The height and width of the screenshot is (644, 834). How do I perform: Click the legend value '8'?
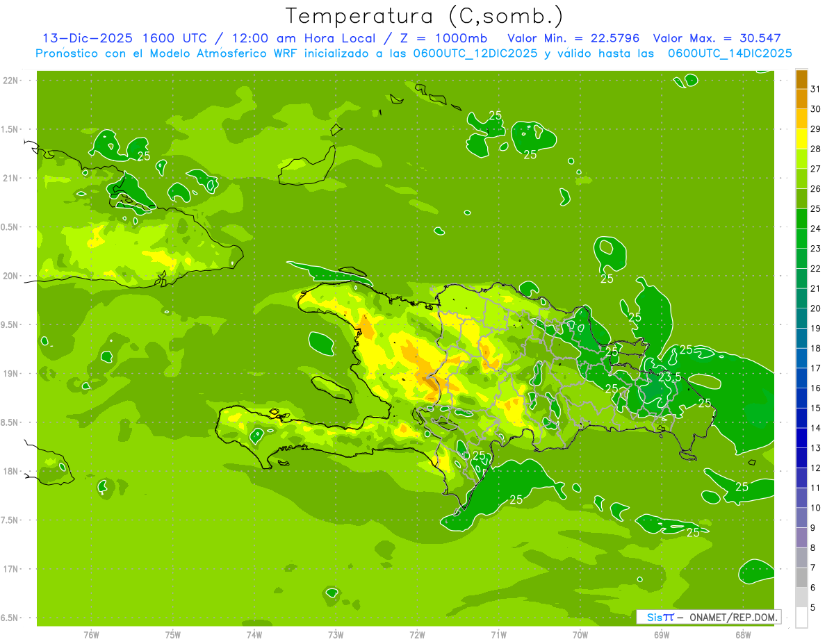[x=814, y=547]
